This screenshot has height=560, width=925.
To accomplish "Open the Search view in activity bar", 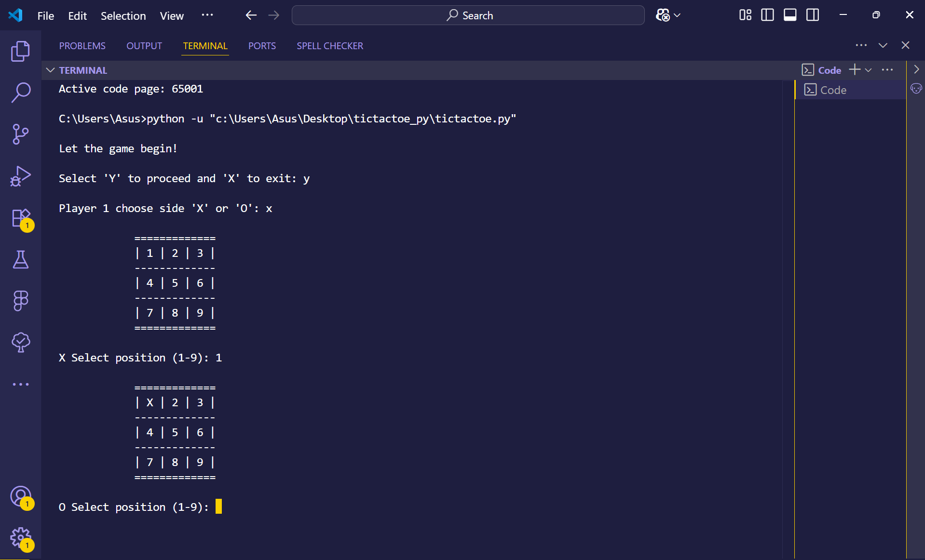I will (x=20, y=93).
